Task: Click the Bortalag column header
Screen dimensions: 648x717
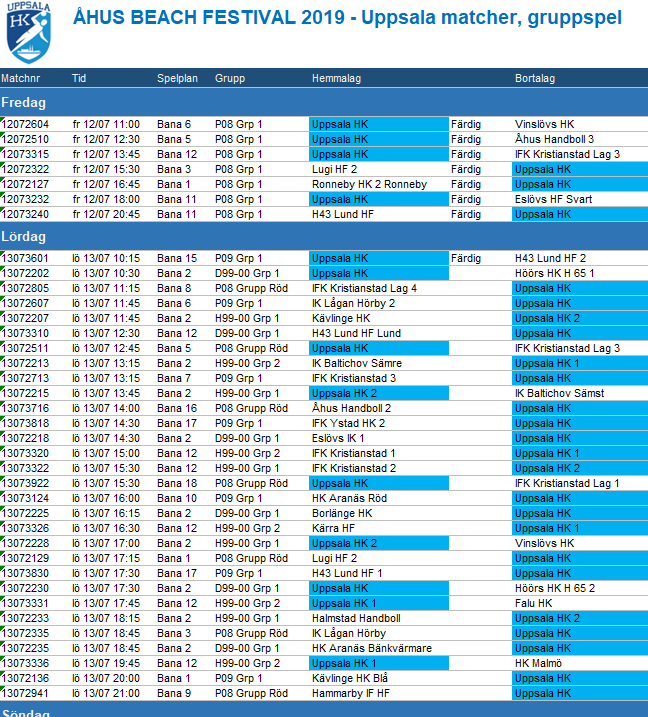Action: [x=535, y=78]
